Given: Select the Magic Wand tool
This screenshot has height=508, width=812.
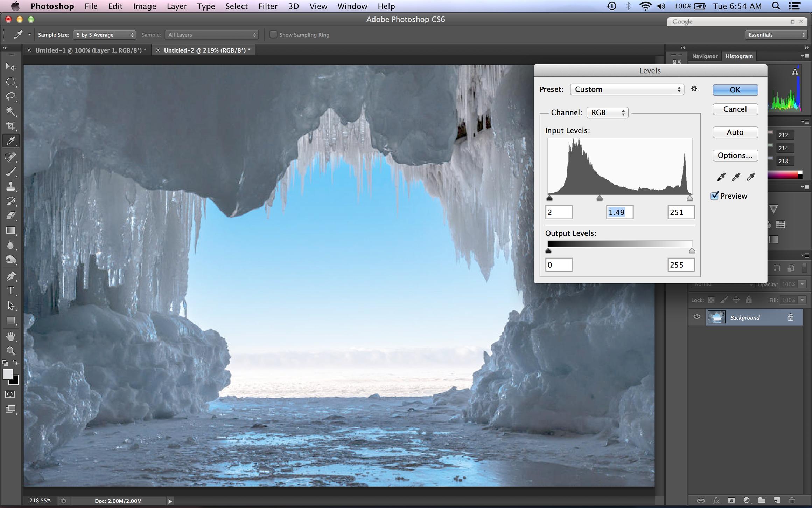Looking at the screenshot, I should (10, 111).
